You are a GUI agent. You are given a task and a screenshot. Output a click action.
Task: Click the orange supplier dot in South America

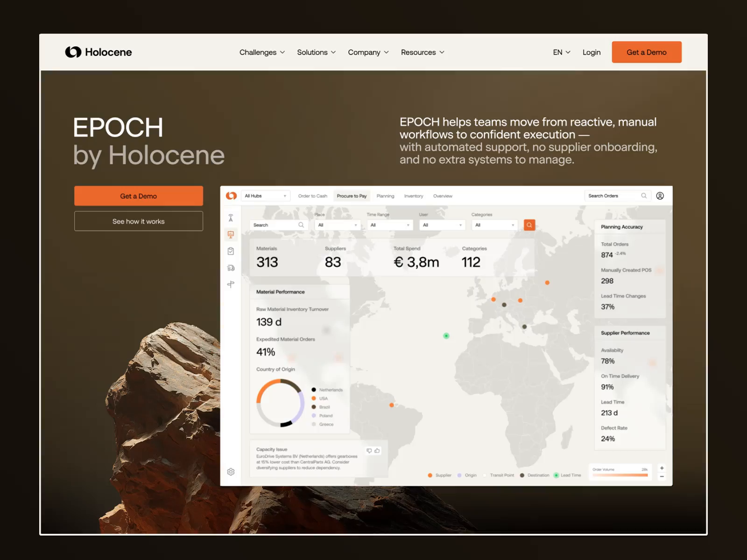392,405
